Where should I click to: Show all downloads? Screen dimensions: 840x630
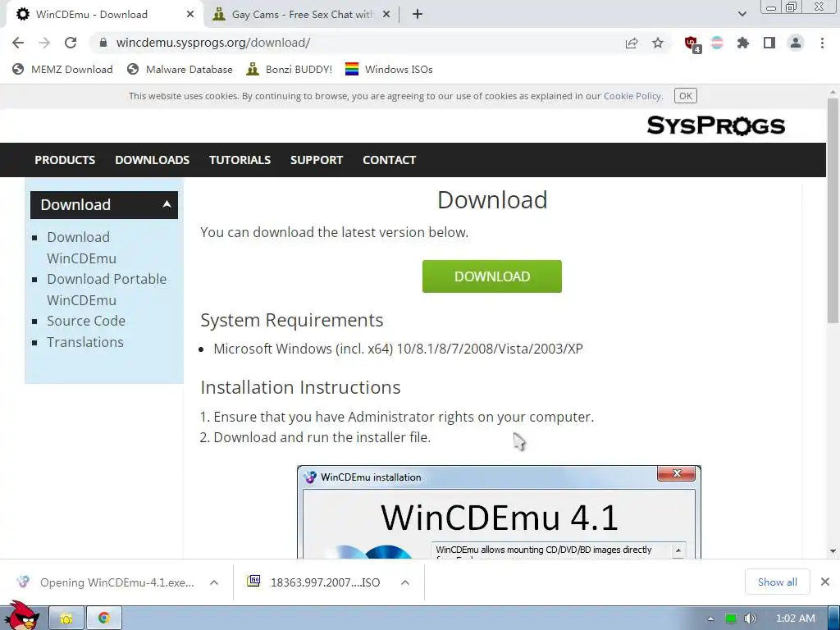pos(778,582)
